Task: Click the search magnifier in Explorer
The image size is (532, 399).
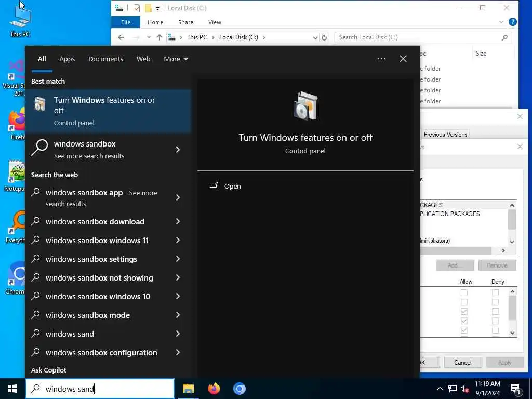Action: tap(504, 37)
